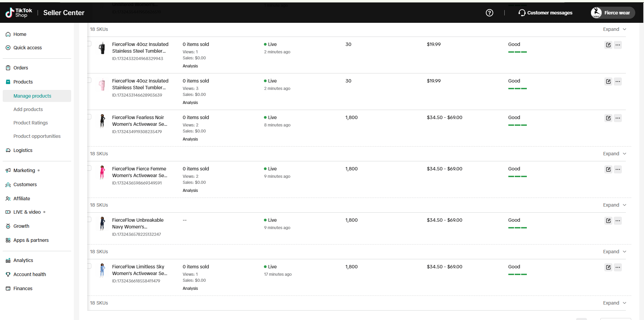
Task: Open FierceFlow Unbreakable Navy product title
Action: [x=138, y=223]
